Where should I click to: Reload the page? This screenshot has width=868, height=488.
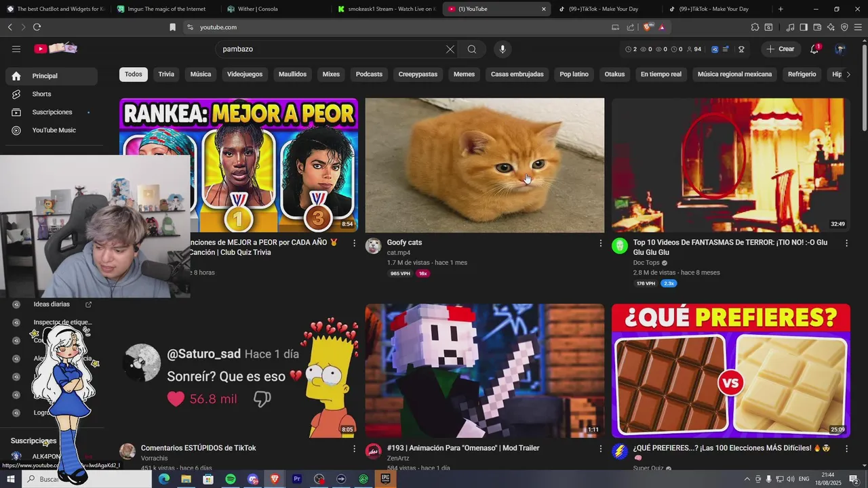(37, 27)
